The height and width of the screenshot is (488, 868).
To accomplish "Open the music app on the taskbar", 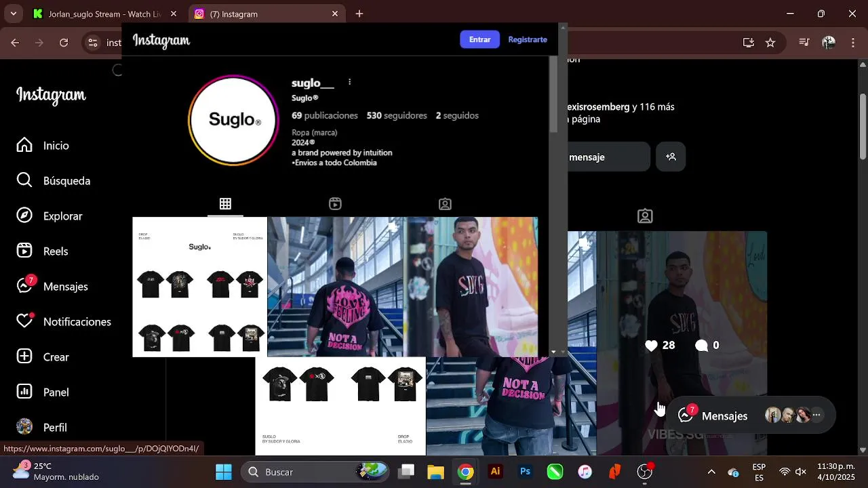I will coord(585,472).
